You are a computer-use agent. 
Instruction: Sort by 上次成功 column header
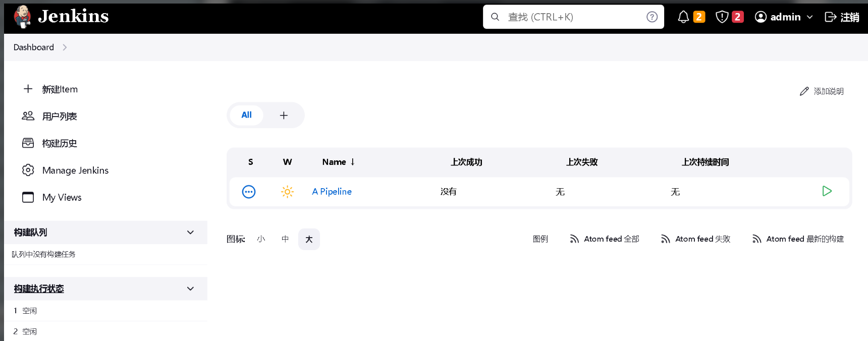coord(466,162)
